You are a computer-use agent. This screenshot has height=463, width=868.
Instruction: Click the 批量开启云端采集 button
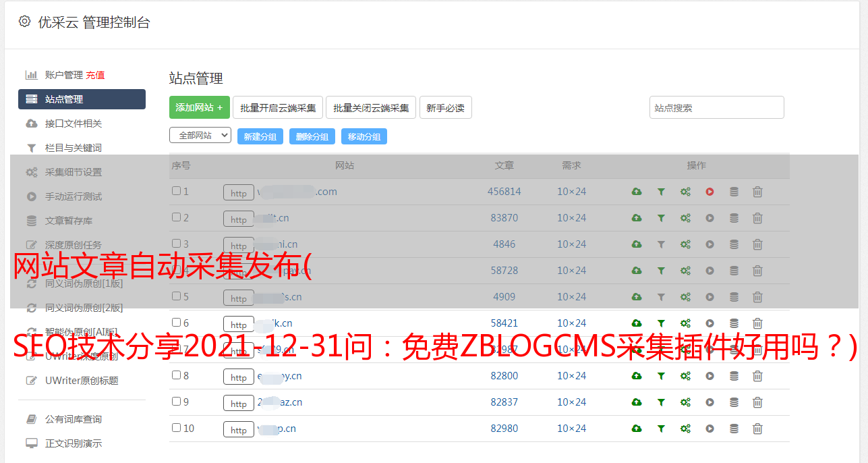[x=278, y=107]
